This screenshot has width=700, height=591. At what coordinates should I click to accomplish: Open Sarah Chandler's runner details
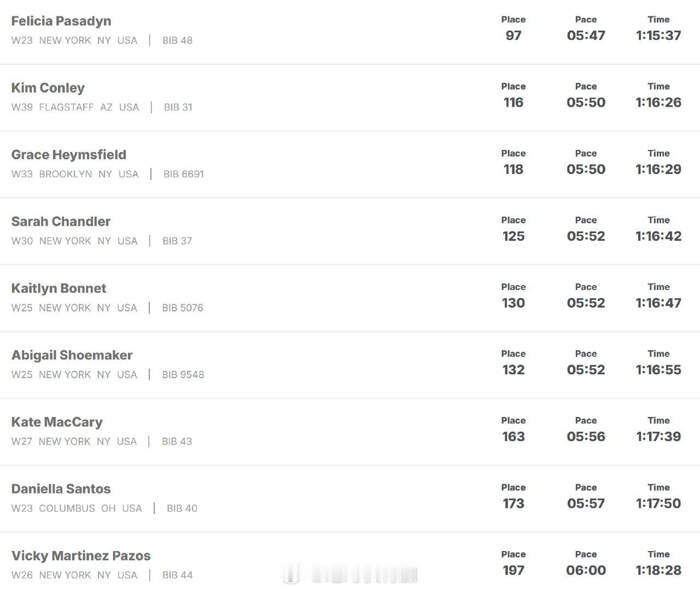point(61,222)
